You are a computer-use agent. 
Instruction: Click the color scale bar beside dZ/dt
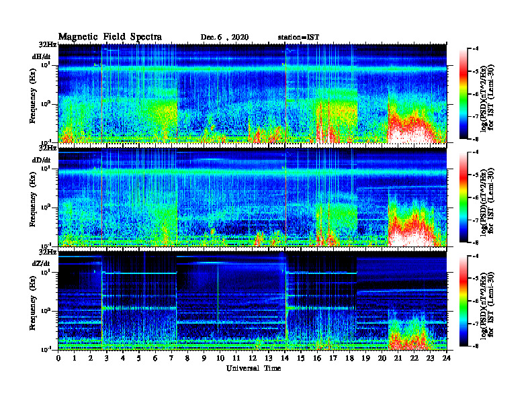click(463, 301)
